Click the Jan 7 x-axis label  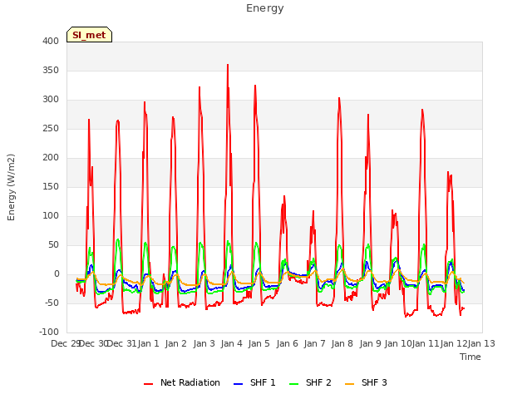click(314, 343)
